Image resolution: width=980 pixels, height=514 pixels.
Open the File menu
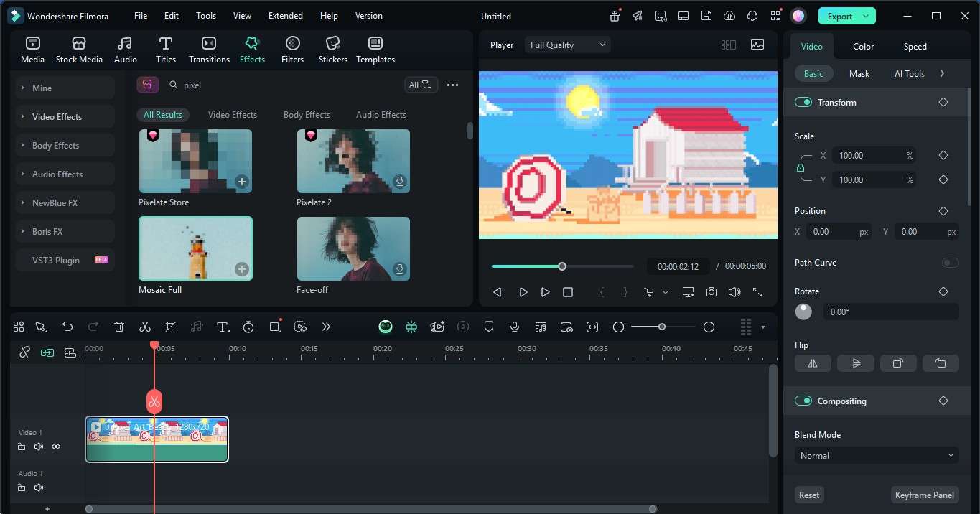(x=141, y=16)
